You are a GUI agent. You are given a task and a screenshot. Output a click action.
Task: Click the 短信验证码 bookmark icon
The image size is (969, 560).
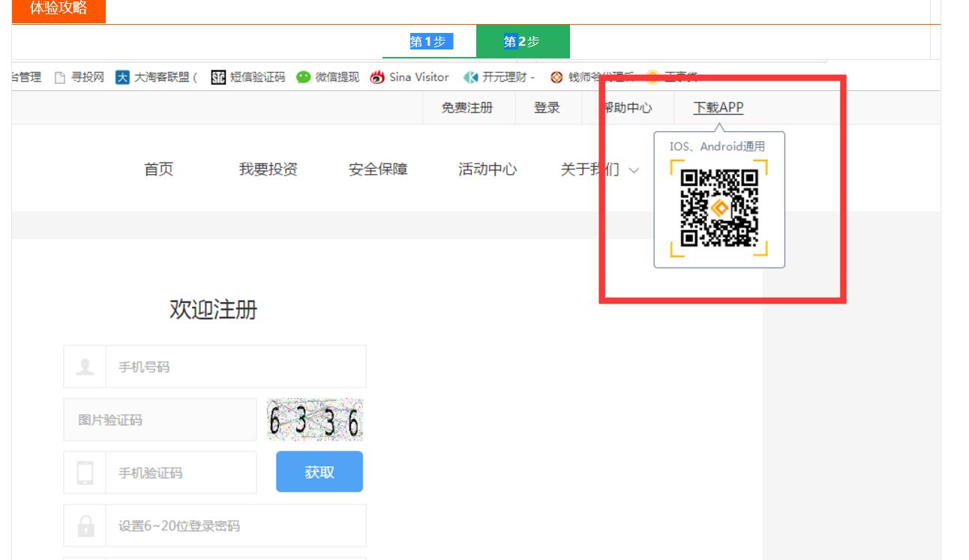click(218, 77)
